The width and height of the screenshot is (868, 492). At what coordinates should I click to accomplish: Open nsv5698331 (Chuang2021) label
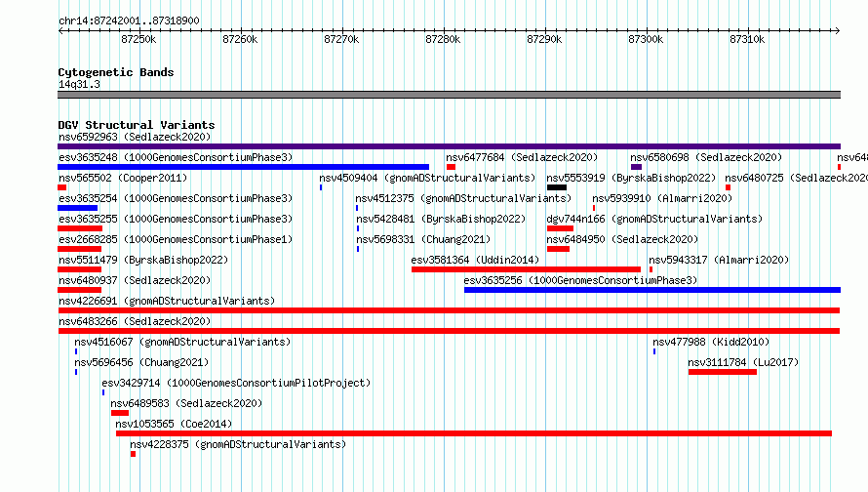click(423, 239)
